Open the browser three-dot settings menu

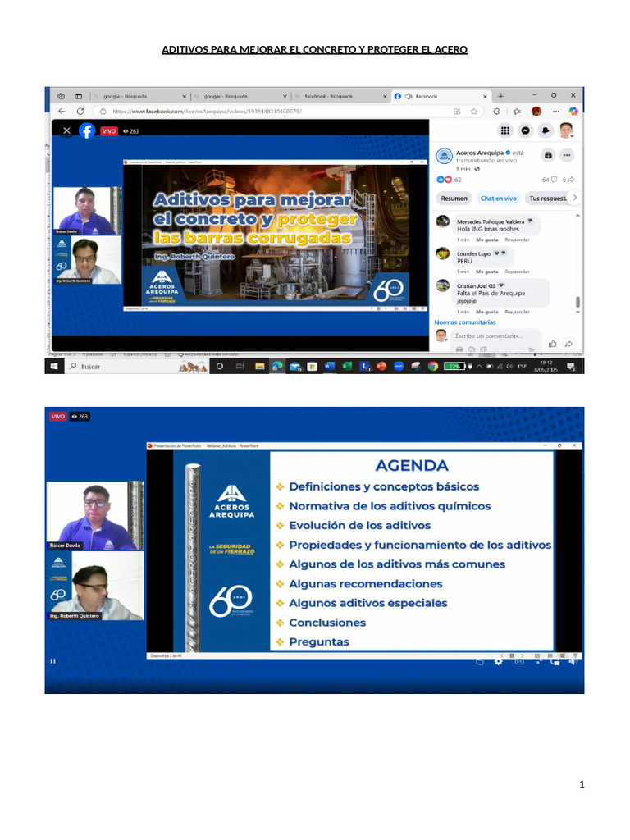click(x=555, y=112)
